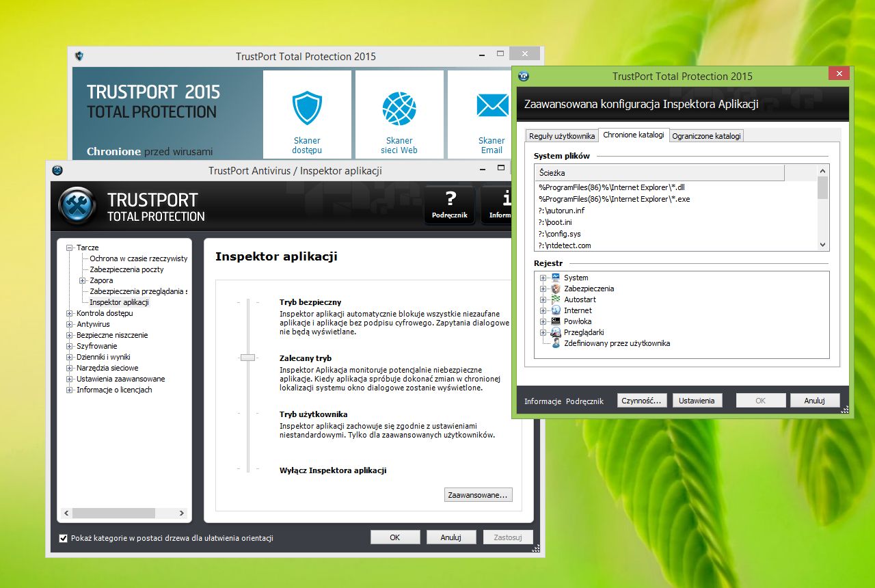Select the Chronione katalogi tab
The width and height of the screenshot is (875, 588).
(634, 135)
